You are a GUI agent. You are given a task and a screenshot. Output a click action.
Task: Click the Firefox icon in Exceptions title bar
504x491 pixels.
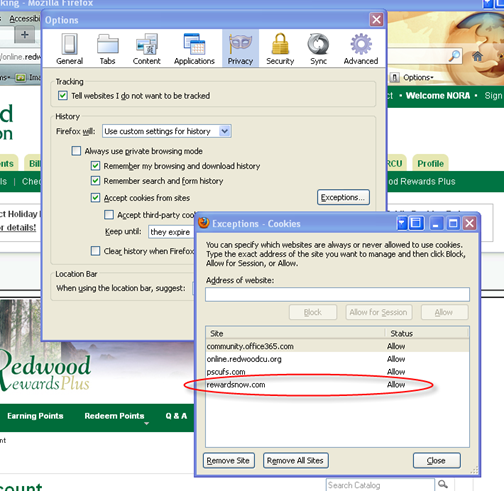click(203, 223)
